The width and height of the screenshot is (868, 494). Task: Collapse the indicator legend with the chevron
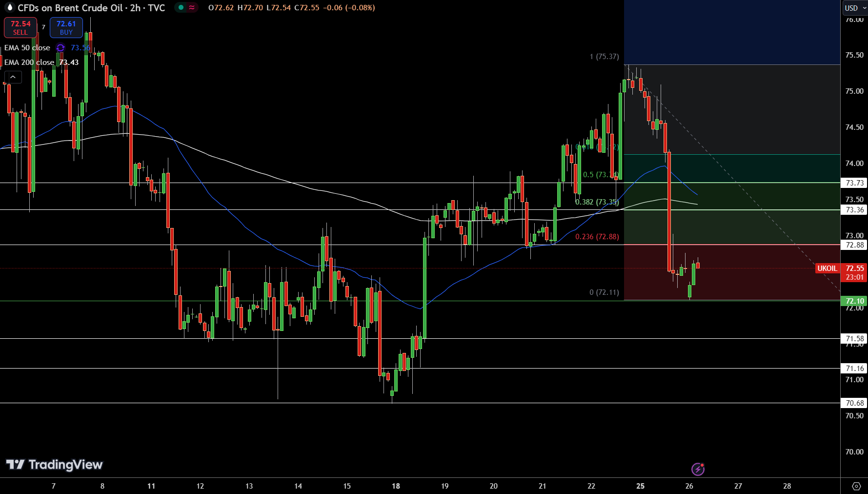pos(13,77)
